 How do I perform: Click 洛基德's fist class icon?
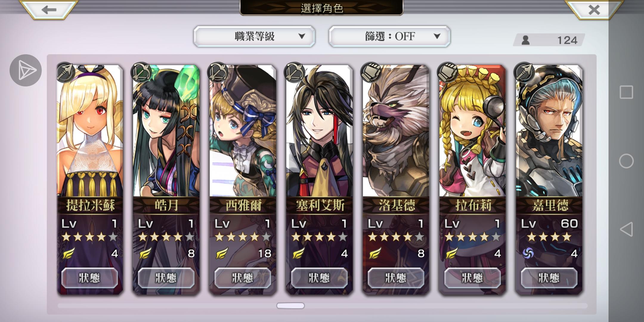[371, 72]
